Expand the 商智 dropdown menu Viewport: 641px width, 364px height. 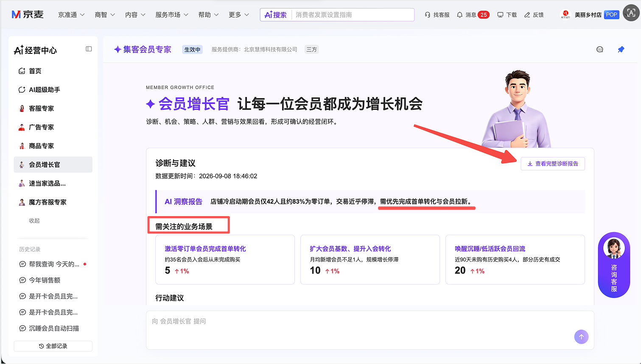[105, 15]
